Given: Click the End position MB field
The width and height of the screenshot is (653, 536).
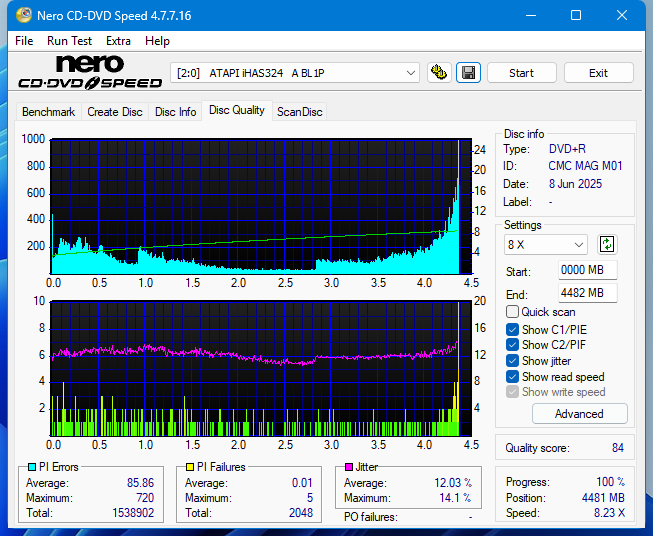Looking at the screenshot, I should click(x=587, y=293).
